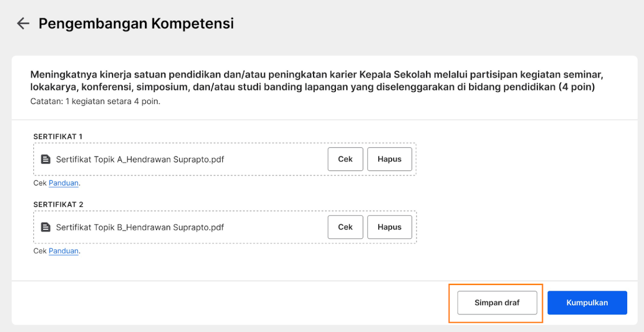This screenshot has width=644, height=332.
Task: Go back using the left arrow icon
Action: (23, 23)
